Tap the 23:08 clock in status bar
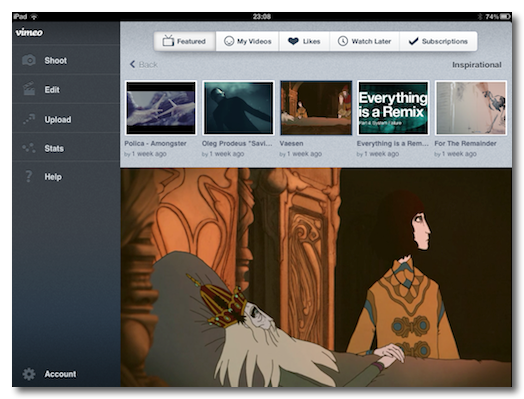 click(x=262, y=16)
